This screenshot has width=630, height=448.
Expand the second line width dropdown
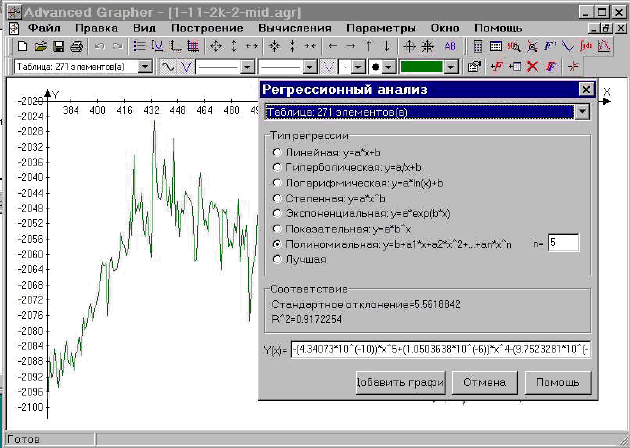pyautogui.click(x=309, y=67)
